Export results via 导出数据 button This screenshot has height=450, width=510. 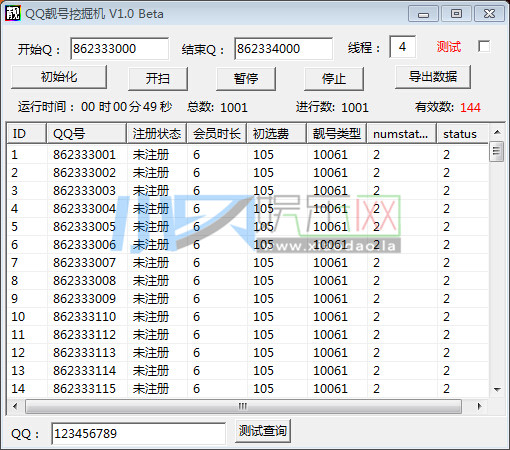433,77
